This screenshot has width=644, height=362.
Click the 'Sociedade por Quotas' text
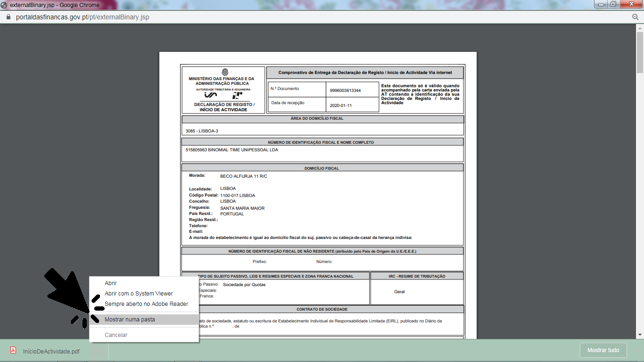coord(244,285)
